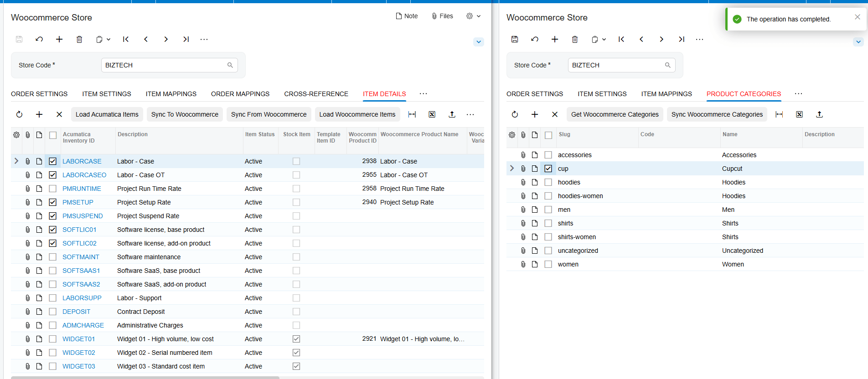Click the Delete trash icon in the left window
This screenshot has width=868, height=379.
pyautogui.click(x=79, y=39)
